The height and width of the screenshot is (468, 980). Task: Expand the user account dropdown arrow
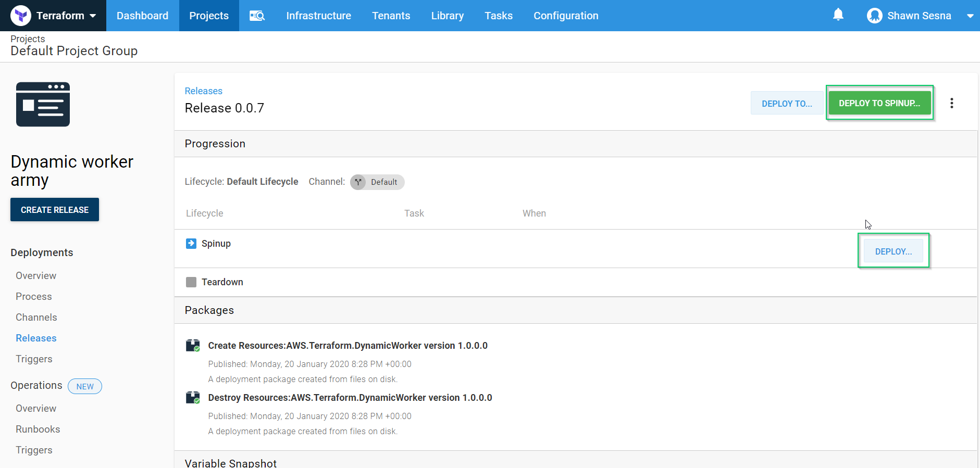click(x=970, y=16)
